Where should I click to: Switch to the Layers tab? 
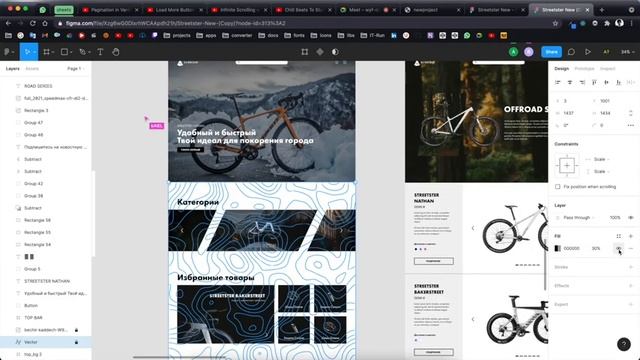pos(13,69)
